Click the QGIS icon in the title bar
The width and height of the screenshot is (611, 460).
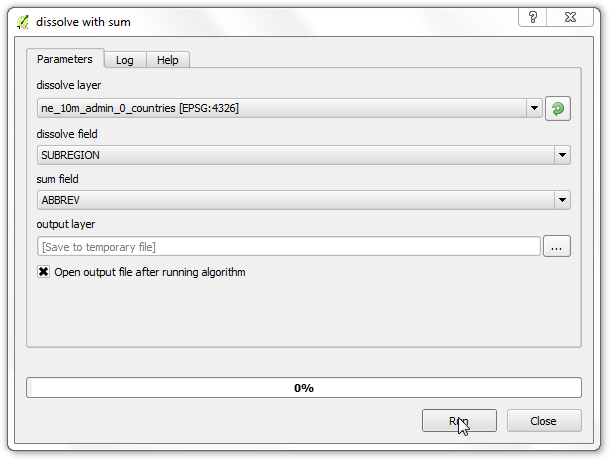(23, 22)
